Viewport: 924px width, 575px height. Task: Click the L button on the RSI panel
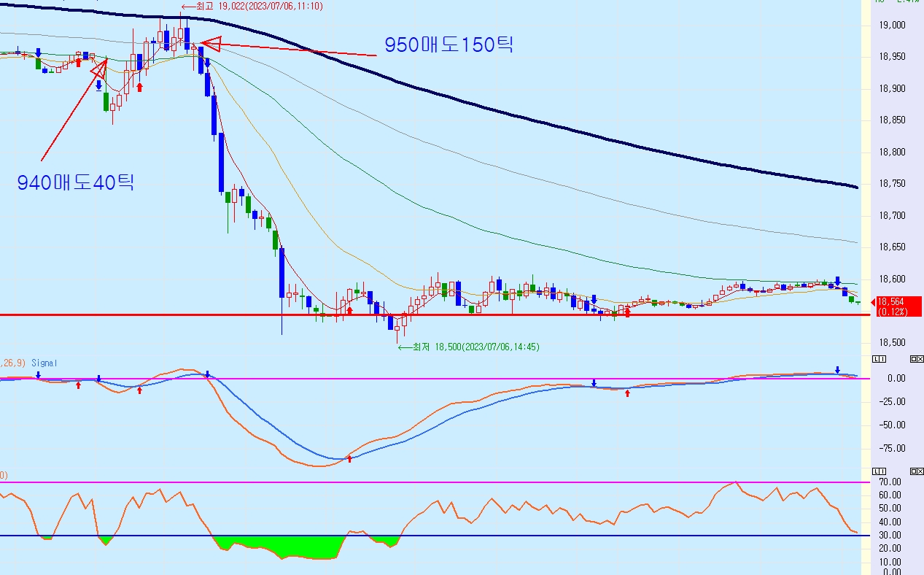pyautogui.click(x=876, y=471)
